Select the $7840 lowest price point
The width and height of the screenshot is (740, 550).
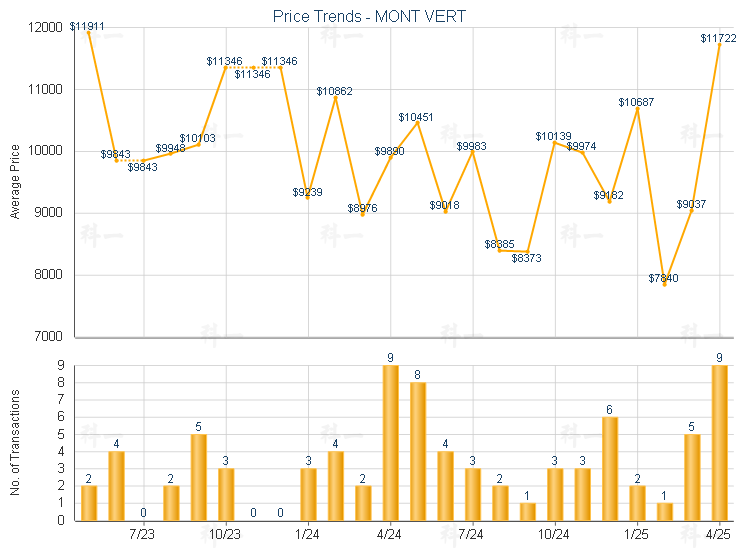(664, 285)
